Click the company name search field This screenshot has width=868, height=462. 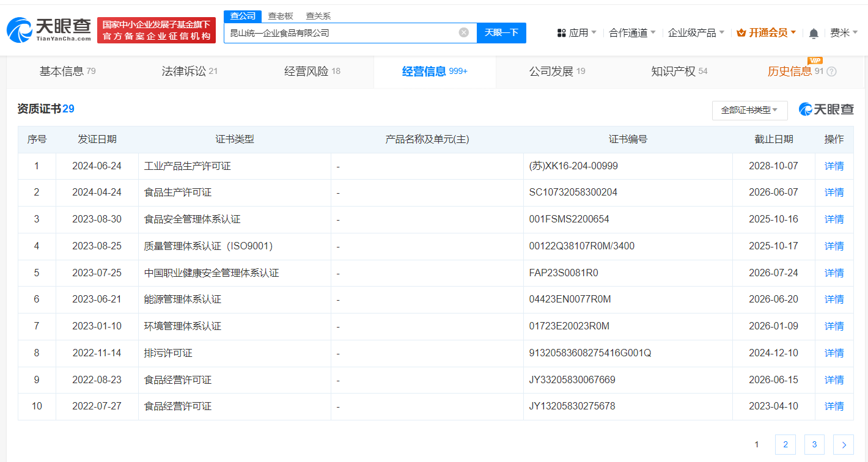tap(339, 33)
